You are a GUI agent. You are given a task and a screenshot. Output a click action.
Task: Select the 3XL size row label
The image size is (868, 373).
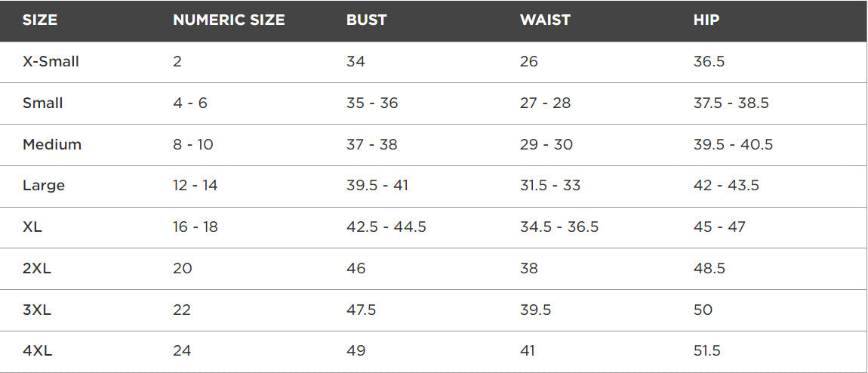coord(37,310)
